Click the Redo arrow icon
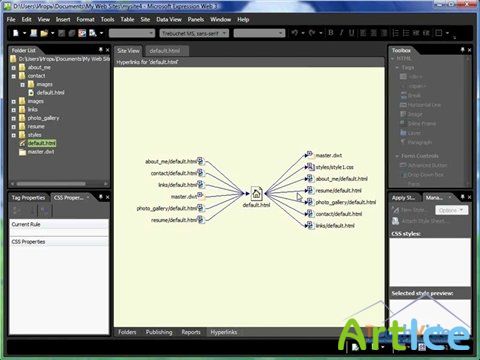This screenshot has height=360, width=480. coord(312,33)
